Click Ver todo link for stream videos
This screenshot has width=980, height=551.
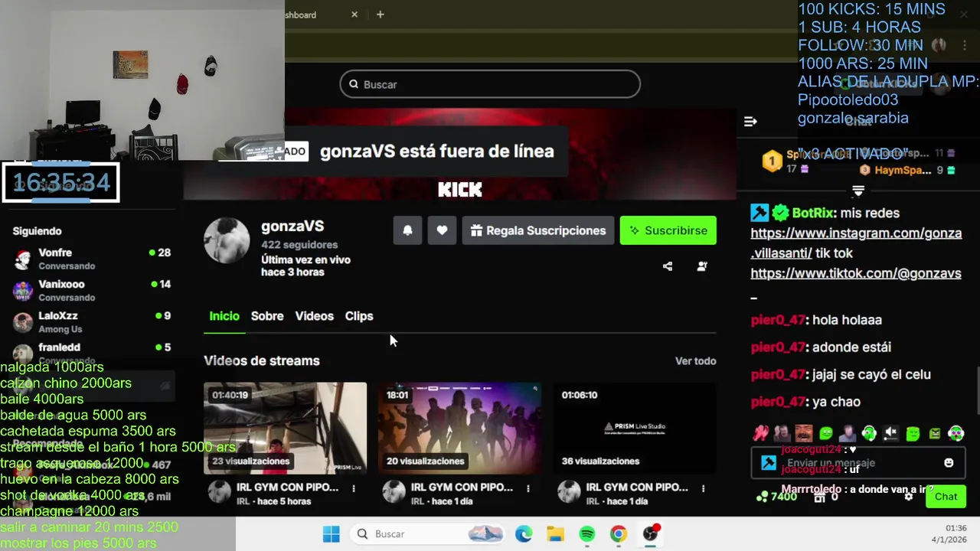pyautogui.click(x=695, y=360)
